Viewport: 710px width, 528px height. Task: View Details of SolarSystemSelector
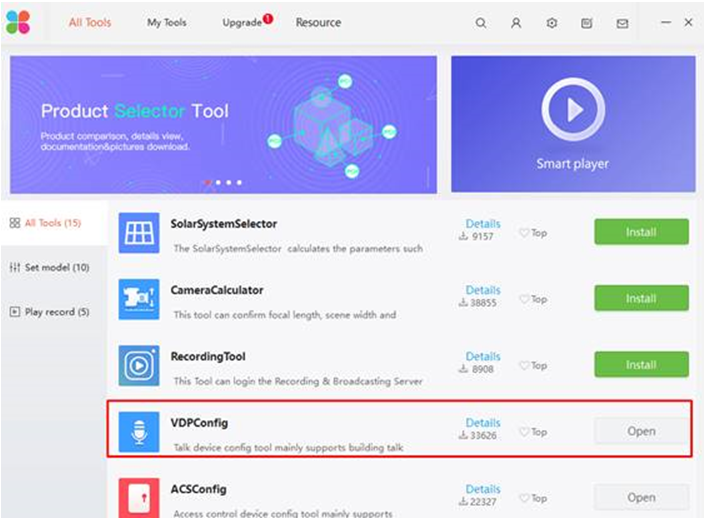[483, 224]
